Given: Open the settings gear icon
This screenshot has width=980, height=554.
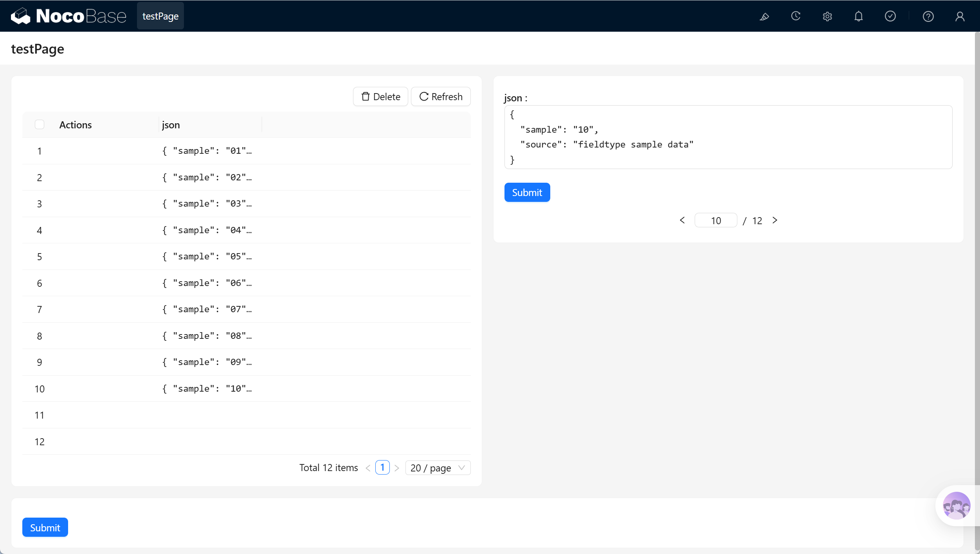Looking at the screenshot, I should (x=827, y=16).
